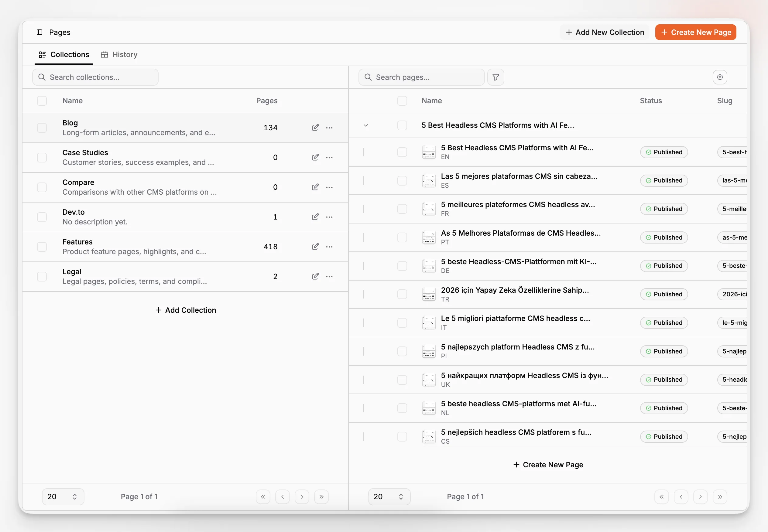The width and height of the screenshot is (768, 532).
Task: Open more options for Blog collection
Action: point(330,128)
